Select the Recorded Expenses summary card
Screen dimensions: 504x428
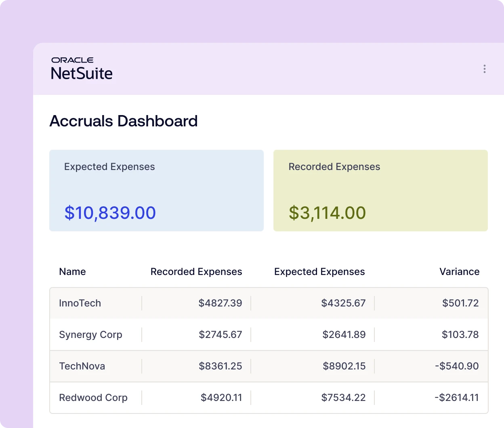click(380, 190)
